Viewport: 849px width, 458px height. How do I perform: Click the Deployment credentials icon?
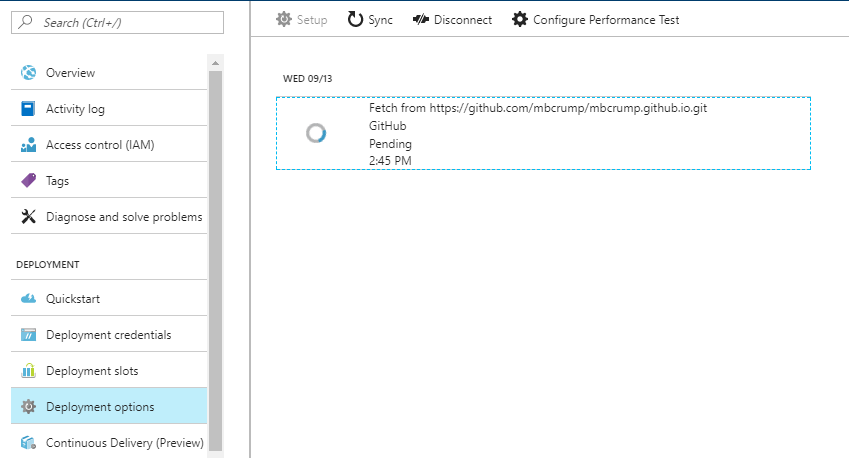pyautogui.click(x=28, y=335)
